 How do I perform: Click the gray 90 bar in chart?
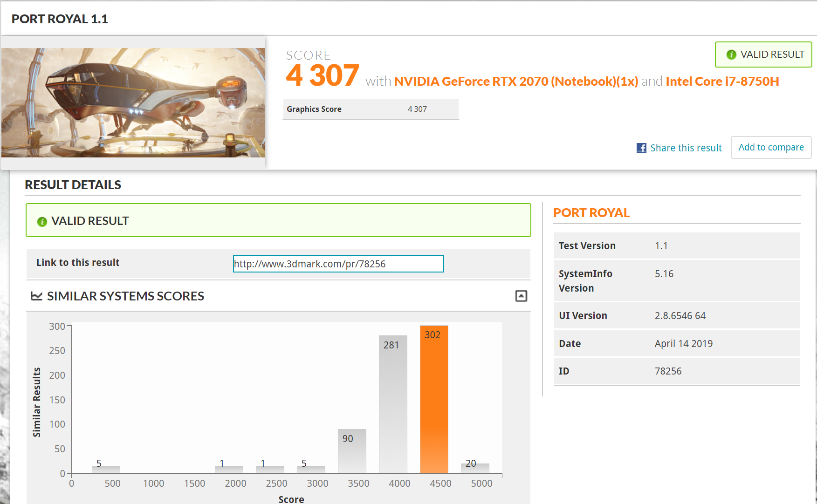tap(352, 451)
